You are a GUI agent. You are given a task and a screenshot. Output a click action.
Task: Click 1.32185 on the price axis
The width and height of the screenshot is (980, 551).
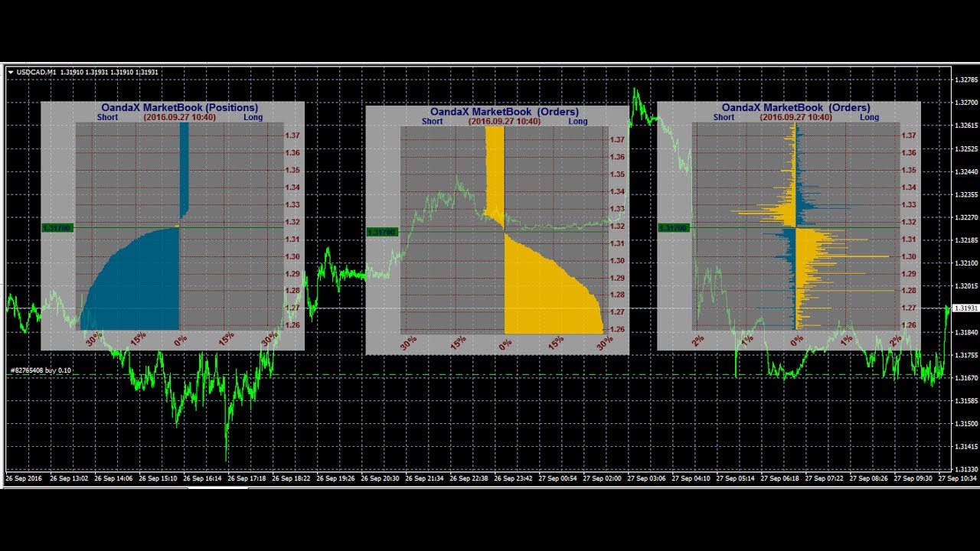pos(965,240)
